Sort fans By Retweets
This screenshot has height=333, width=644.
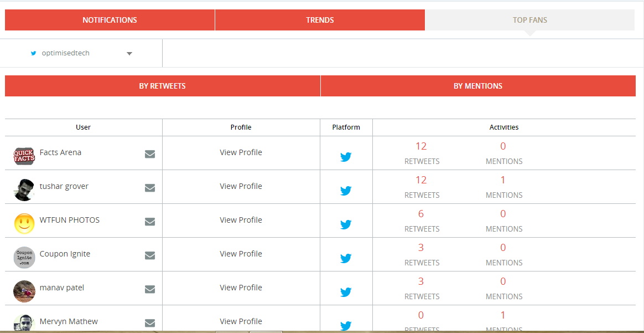coord(162,86)
